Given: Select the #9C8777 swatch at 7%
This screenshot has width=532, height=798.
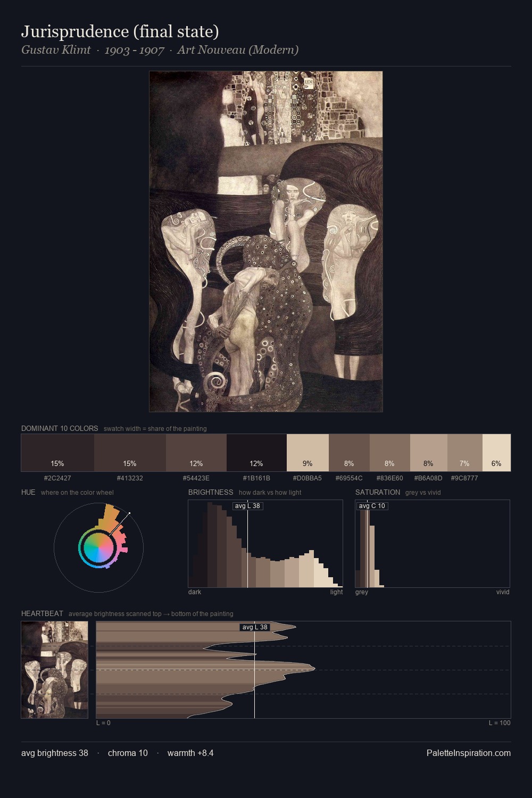Looking at the screenshot, I should coord(465,453).
